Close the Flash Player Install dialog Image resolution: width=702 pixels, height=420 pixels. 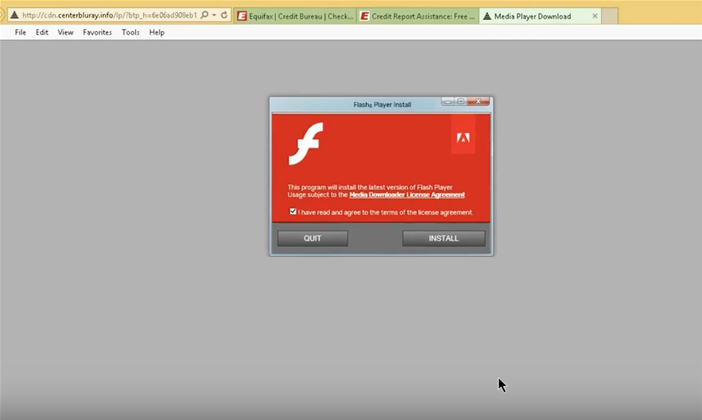coord(478,102)
